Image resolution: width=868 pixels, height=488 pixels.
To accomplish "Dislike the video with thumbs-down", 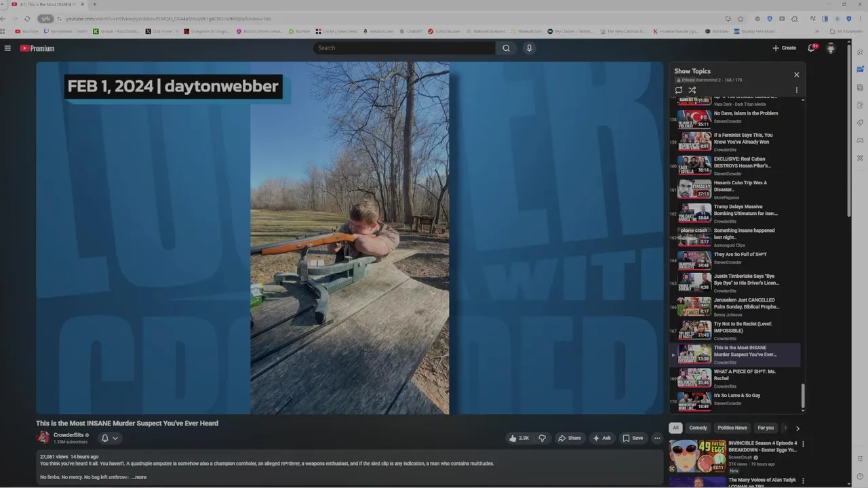I will click(542, 438).
